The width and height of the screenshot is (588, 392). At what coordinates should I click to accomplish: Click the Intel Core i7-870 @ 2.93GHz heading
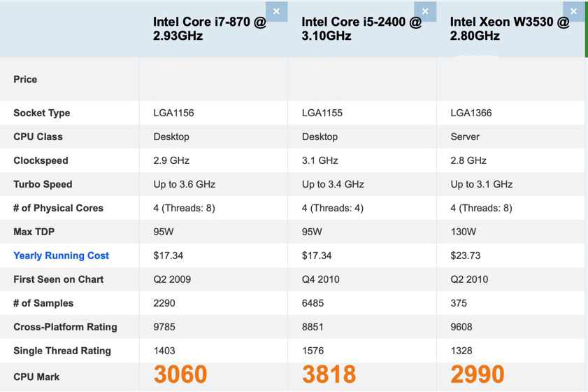[210, 29]
